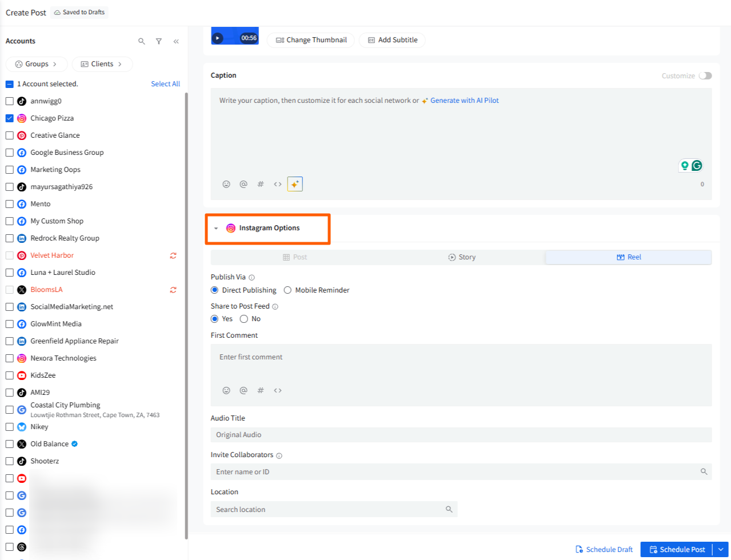Click the Select All link
This screenshot has height=560, width=731.
pyautogui.click(x=165, y=84)
